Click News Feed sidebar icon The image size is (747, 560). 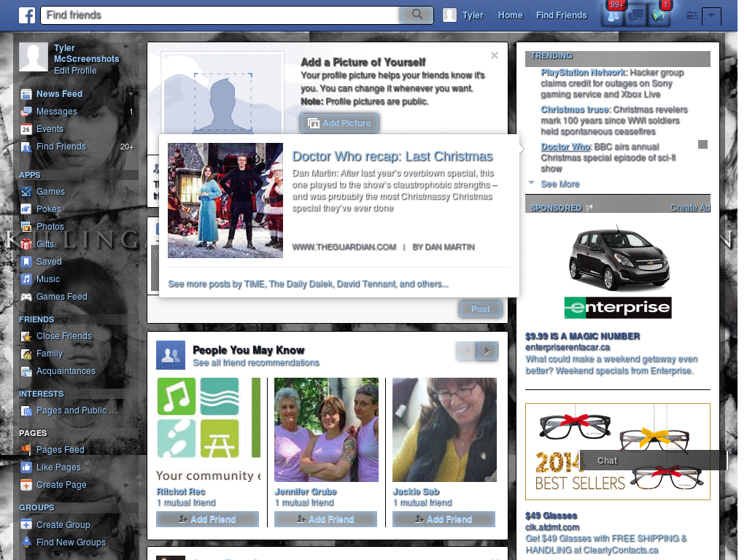pyautogui.click(x=26, y=94)
